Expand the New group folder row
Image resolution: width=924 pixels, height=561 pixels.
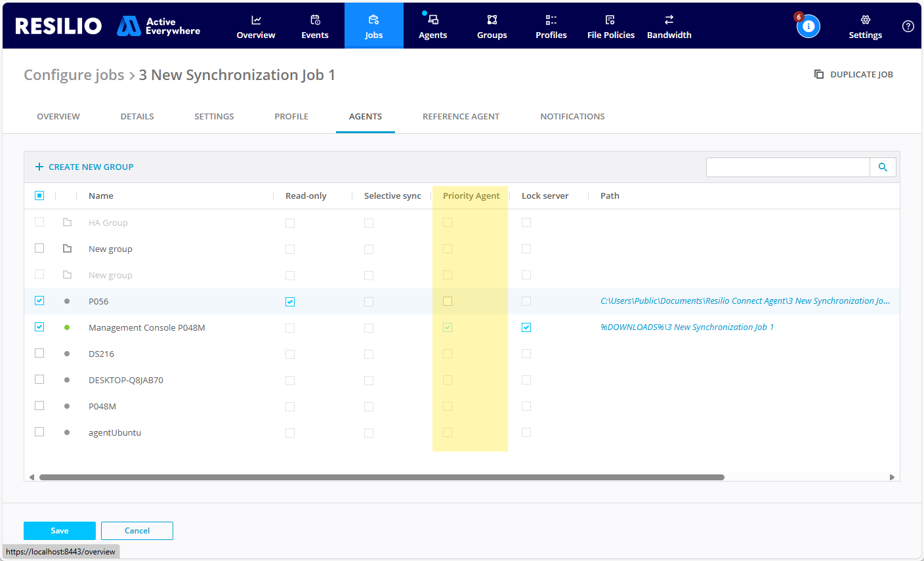click(67, 249)
